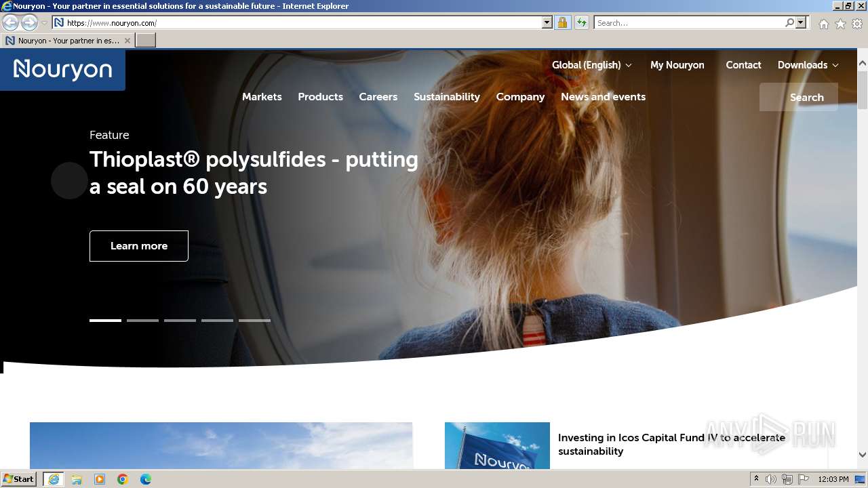Open the Products menu
The image size is (868, 488).
320,97
